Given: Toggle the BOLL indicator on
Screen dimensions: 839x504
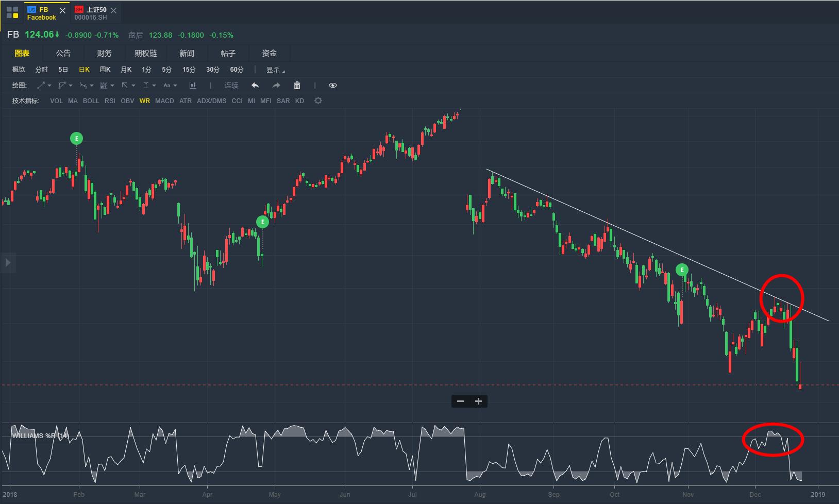Looking at the screenshot, I should point(91,101).
